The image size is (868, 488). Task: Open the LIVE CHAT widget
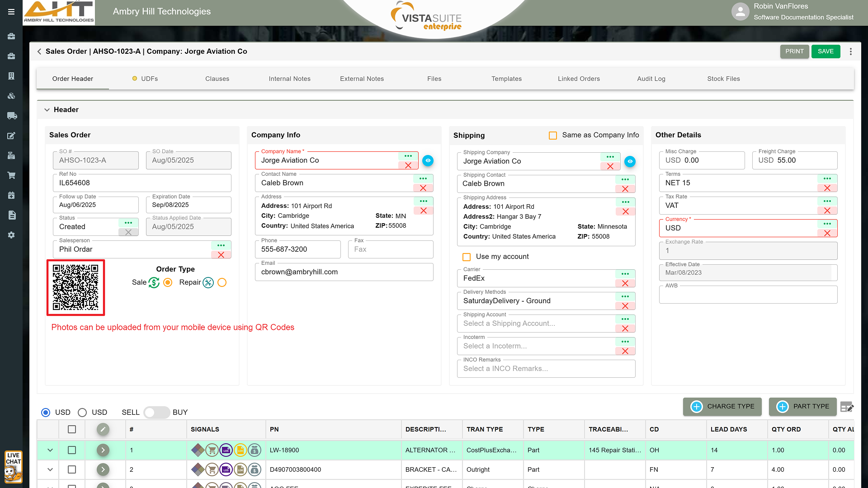point(13,466)
